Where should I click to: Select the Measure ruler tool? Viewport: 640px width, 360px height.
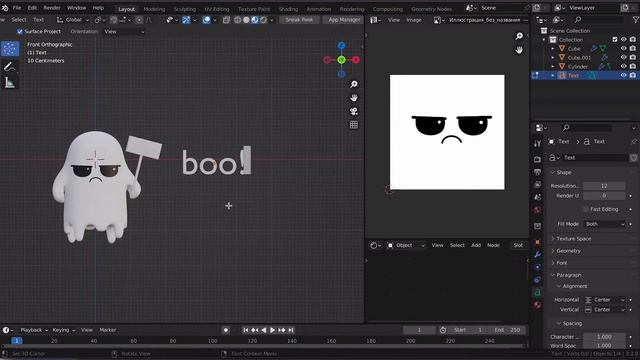pos(9,83)
